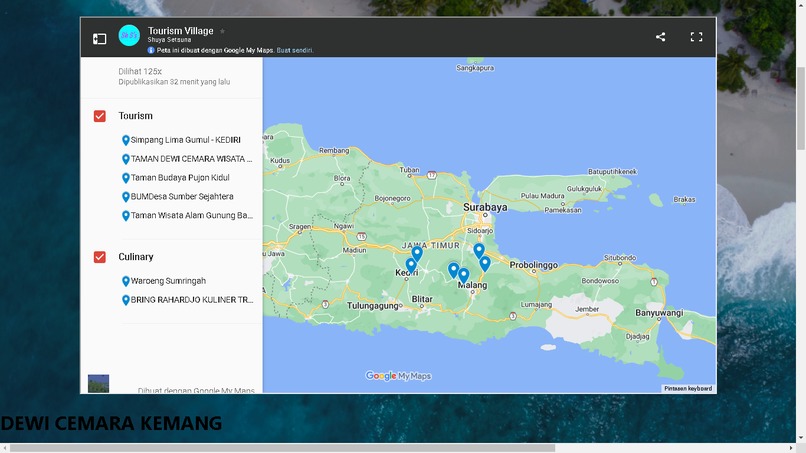Image resolution: width=806 pixels, height=453 pixels.
Task: Open TAMAN DEWI CEMARA WISATA entry
Action: pyautogui.click(x=191, y=159)
